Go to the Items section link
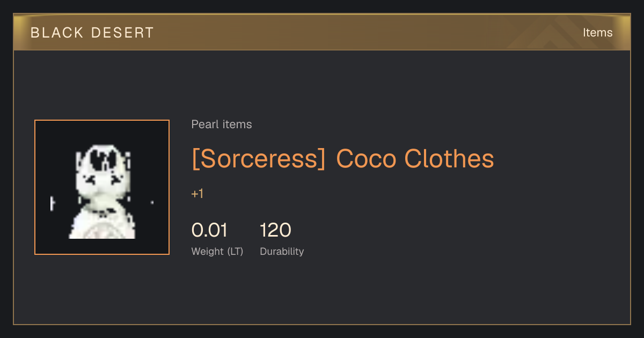The image size is (644, 338). (x=597, y=33)
